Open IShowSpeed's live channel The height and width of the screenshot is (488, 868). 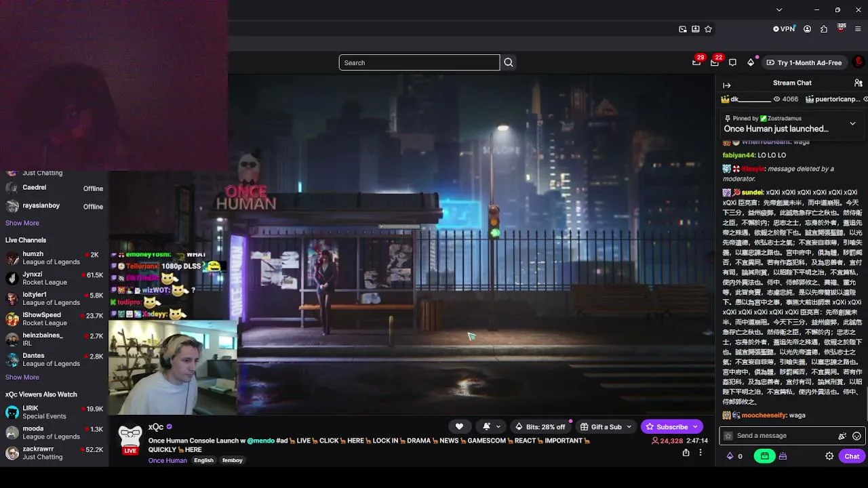point(54,319)
